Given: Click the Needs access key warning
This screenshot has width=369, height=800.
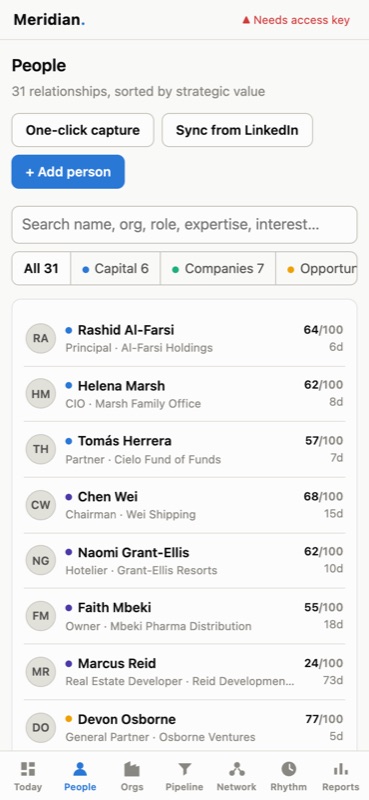Looking at the screenshot, I should pos(296,20).
